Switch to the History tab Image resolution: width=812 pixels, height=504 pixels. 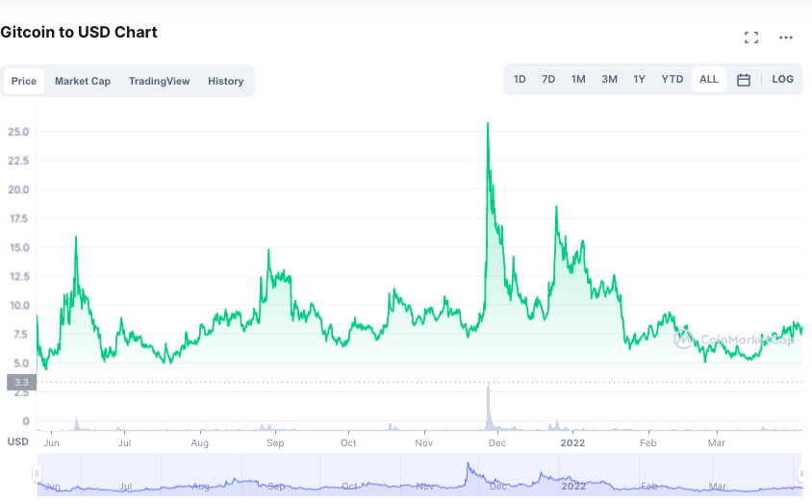coord(226,82)
